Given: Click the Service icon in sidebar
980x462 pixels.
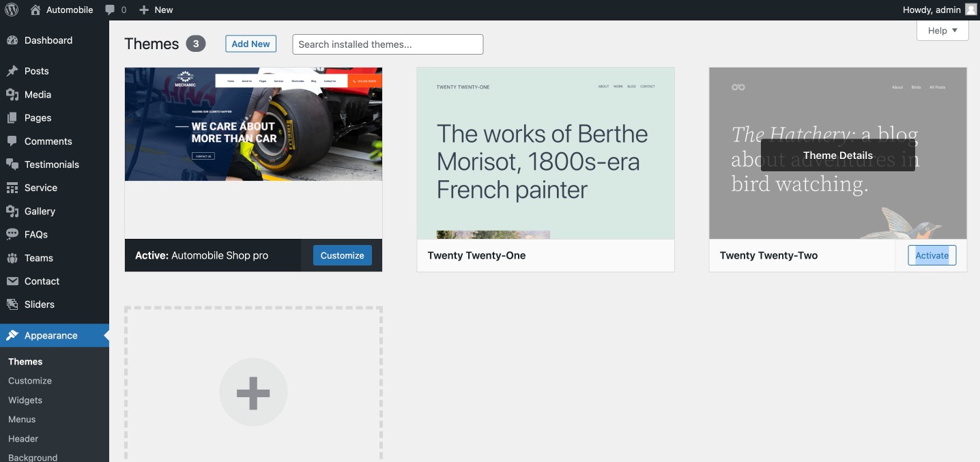Looking at the screenshot, I should (12, 188).
